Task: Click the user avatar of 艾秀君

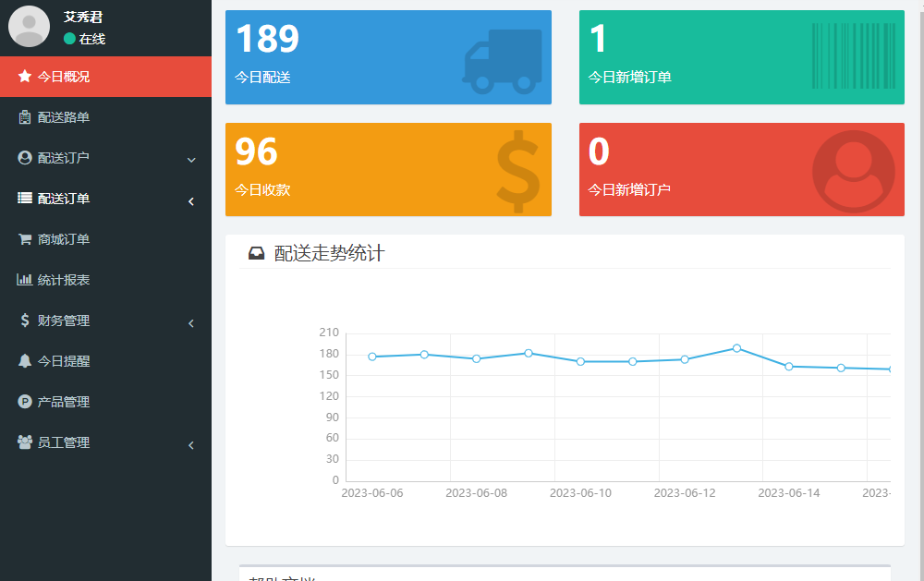Action: (x=29, y=26)
